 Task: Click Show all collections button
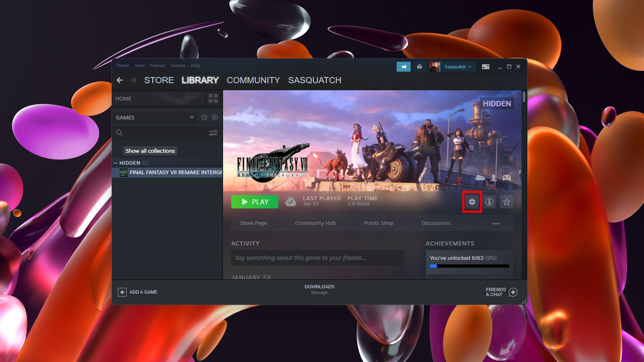pos(150,151)
